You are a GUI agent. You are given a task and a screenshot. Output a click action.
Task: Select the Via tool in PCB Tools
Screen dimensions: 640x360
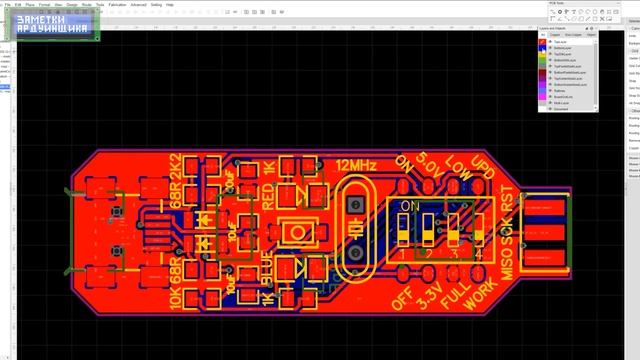point(567,12)
